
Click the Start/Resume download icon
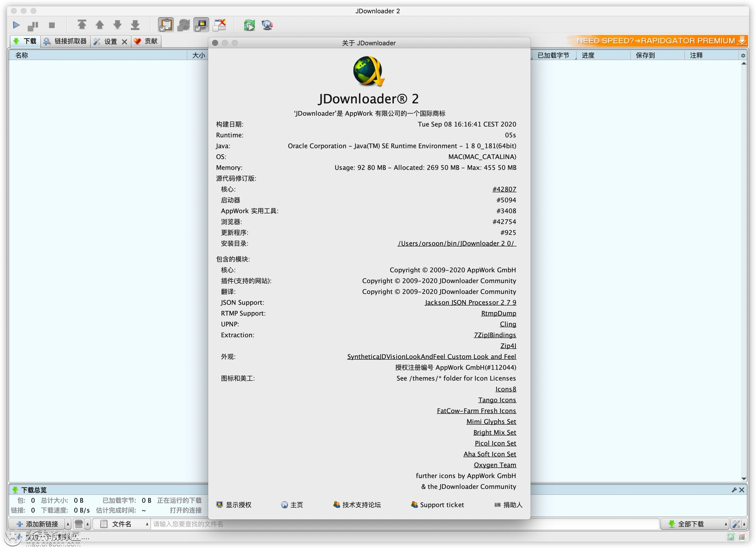coord(16,24)
